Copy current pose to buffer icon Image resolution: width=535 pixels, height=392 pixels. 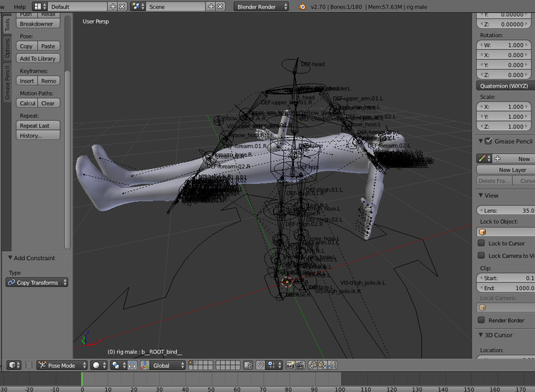point(312,366)
